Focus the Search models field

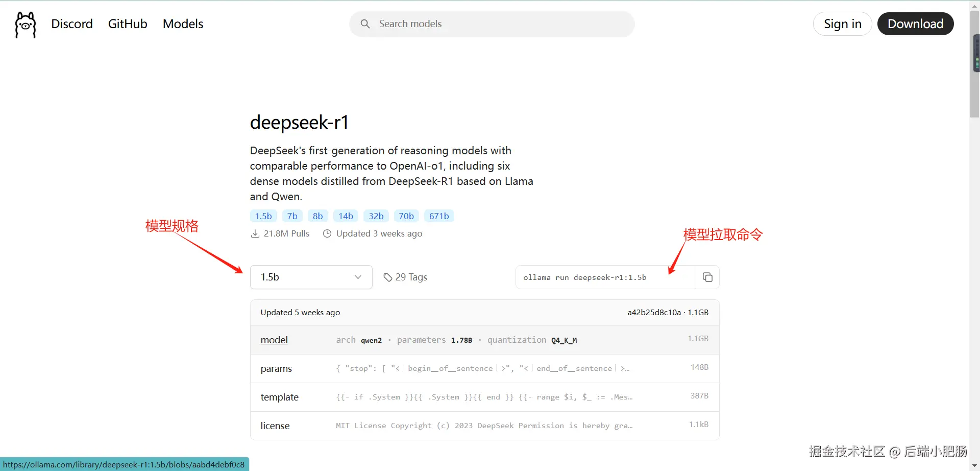pos(492,24)
